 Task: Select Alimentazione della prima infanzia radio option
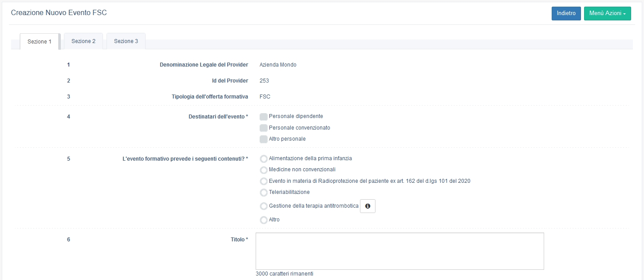264,159
